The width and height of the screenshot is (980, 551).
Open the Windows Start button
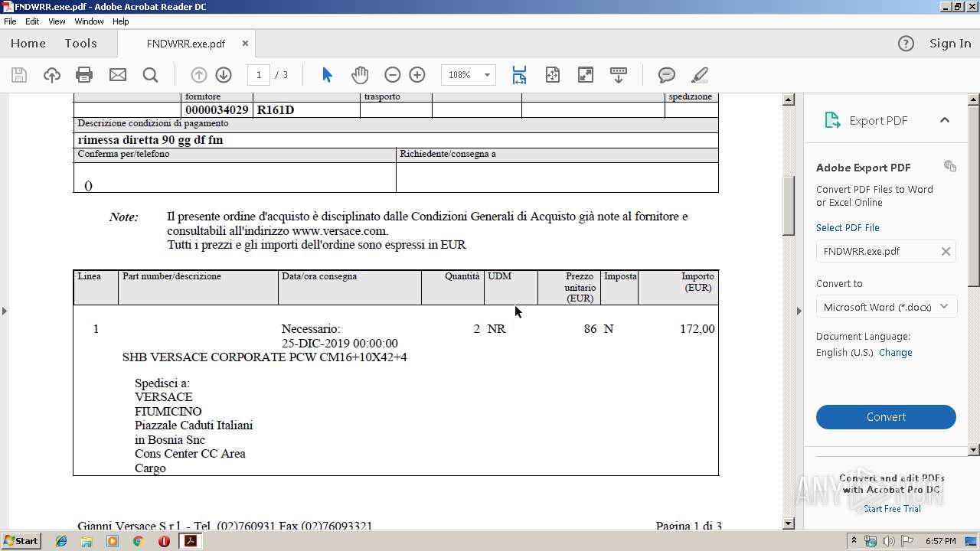[21, 541]
